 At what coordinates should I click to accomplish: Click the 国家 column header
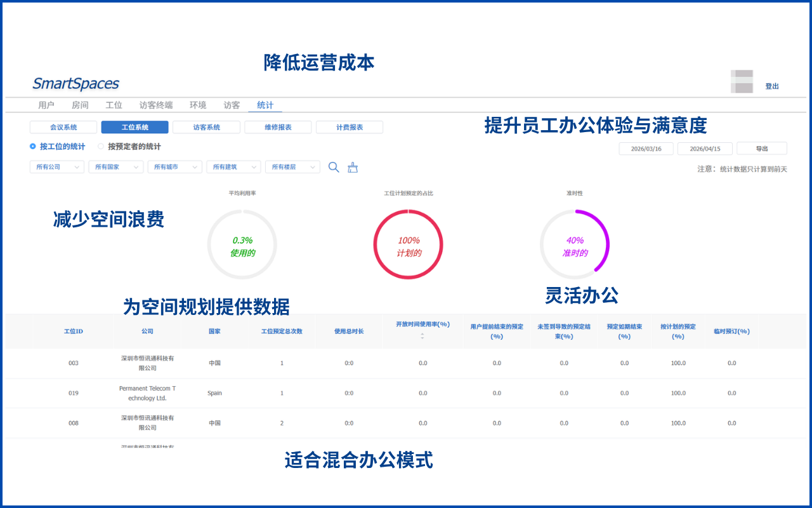[214, 331]
